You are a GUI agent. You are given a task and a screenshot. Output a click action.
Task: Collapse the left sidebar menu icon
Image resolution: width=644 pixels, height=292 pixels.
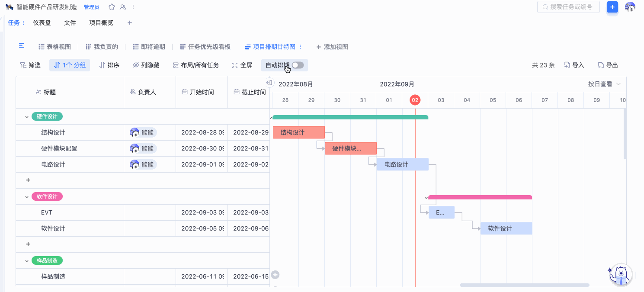22,46
